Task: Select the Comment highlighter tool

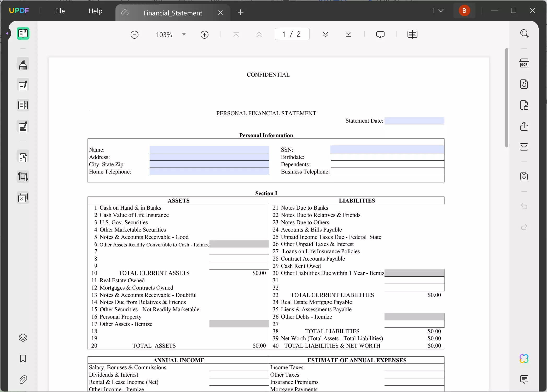Action: click(23, 64)
